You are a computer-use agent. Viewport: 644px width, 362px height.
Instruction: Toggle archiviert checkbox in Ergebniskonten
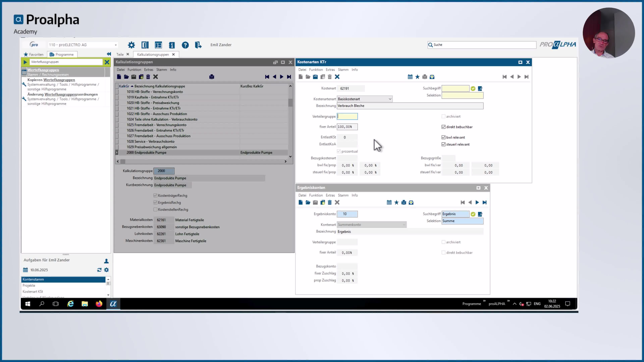443,242
